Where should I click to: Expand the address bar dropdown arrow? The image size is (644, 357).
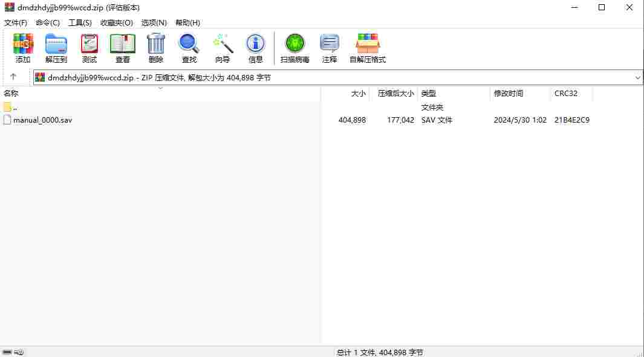[x=637, y=77]
